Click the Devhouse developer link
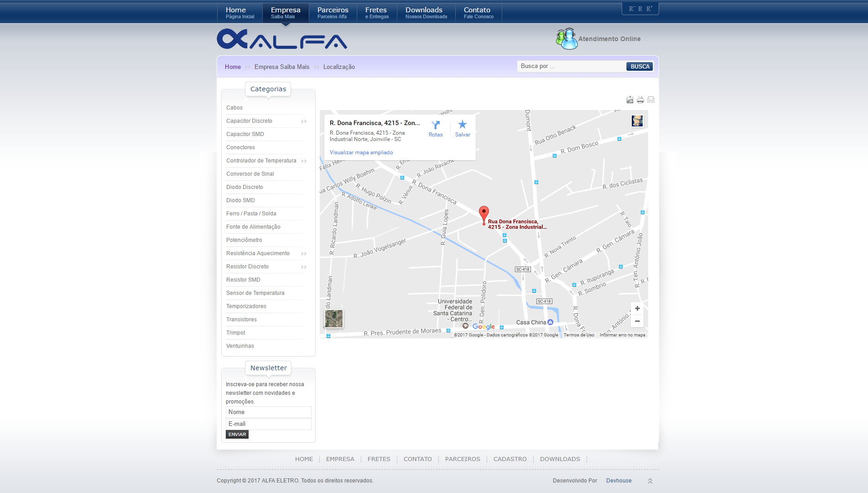868x493 pixels. (619, 481)
